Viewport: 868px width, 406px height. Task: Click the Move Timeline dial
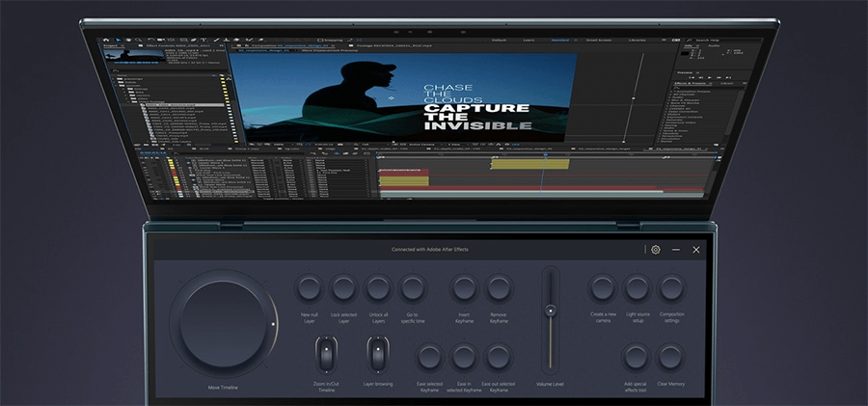click(x=223, y=325)
